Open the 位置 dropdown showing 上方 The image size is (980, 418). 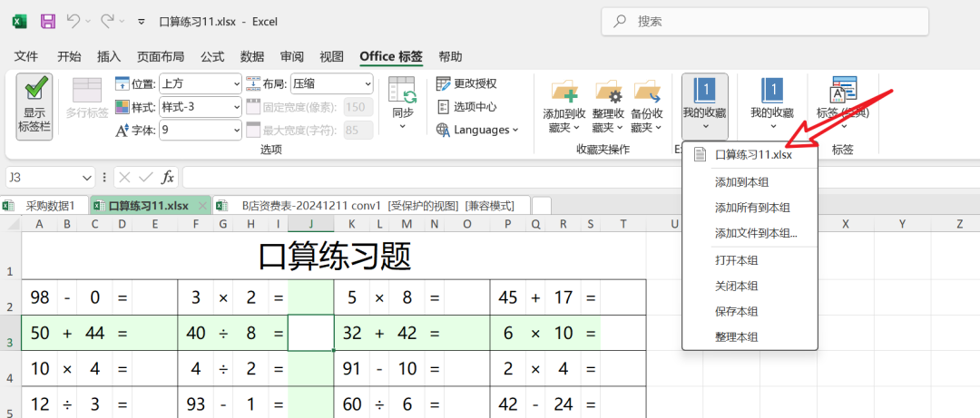200,83
